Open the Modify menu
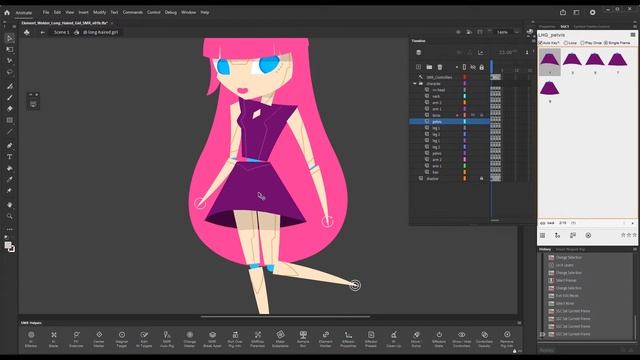This screenshot has width=640, height=360. 99,13
